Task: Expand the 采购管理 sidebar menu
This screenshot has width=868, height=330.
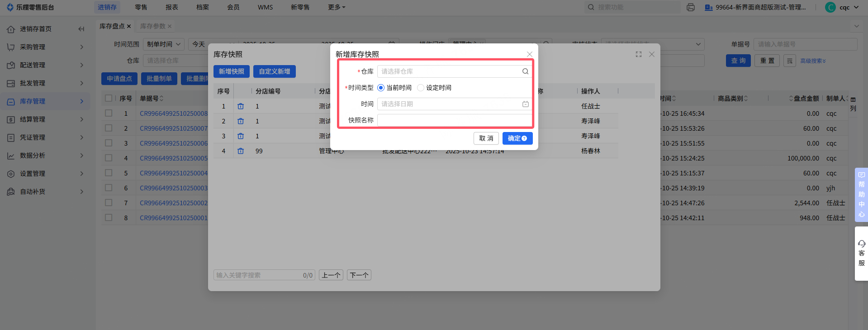Action: pos(81,47)
